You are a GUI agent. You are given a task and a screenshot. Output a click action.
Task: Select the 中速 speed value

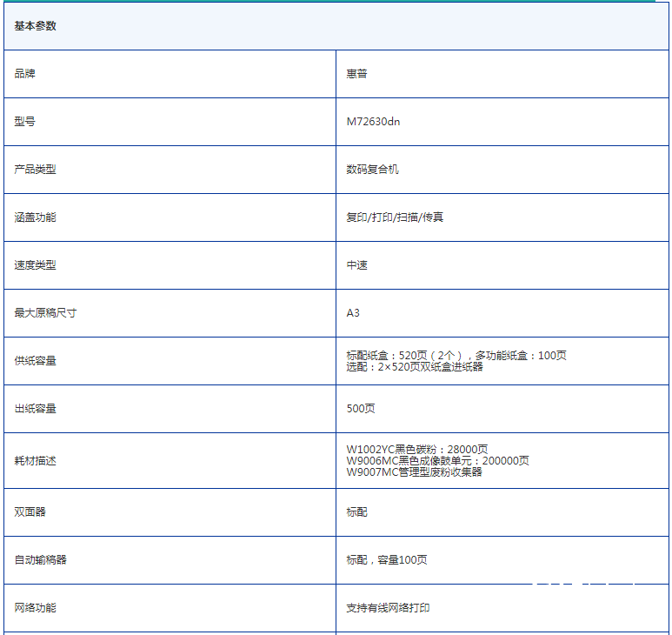pyautogui.click(x=356, y=265)
